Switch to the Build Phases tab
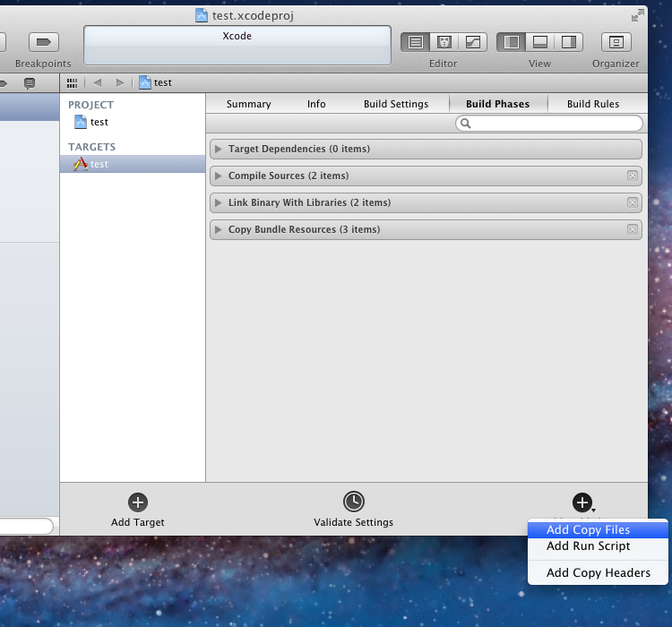672x627 pixels. [x=497, y=104]
